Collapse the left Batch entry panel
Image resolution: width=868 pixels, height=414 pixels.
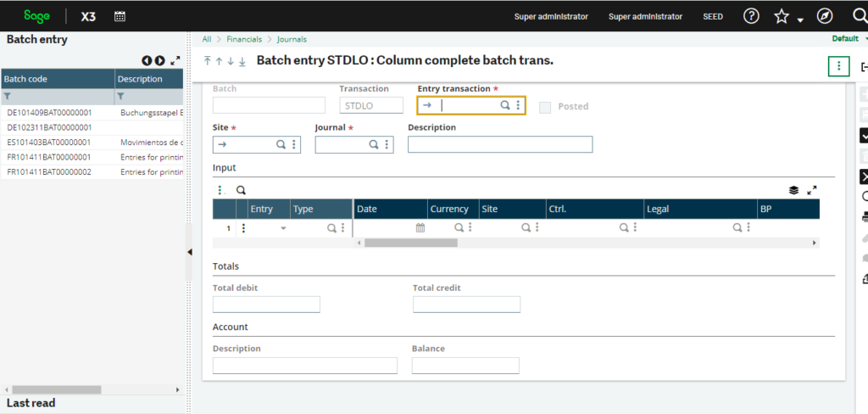click(189, 252)
